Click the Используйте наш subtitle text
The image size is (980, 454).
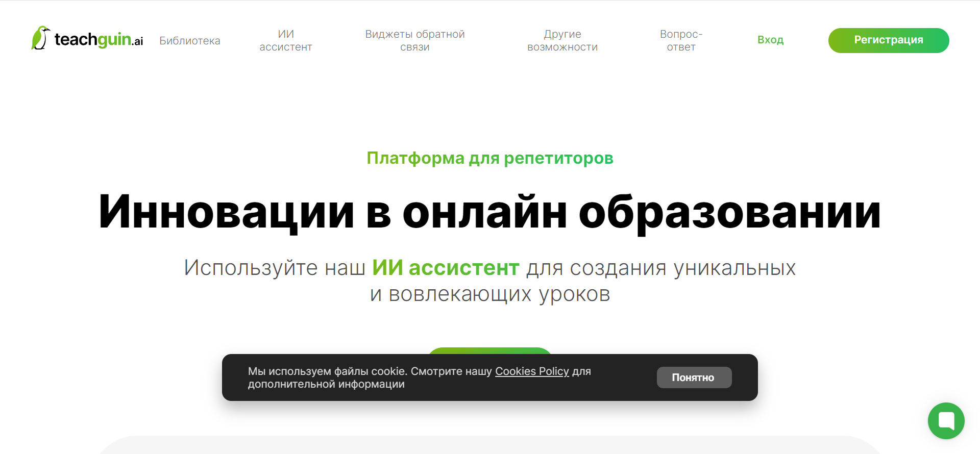pos(275,268)
